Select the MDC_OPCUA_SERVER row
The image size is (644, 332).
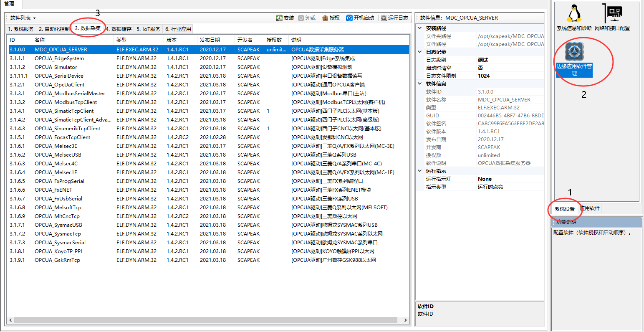[208, 49]
